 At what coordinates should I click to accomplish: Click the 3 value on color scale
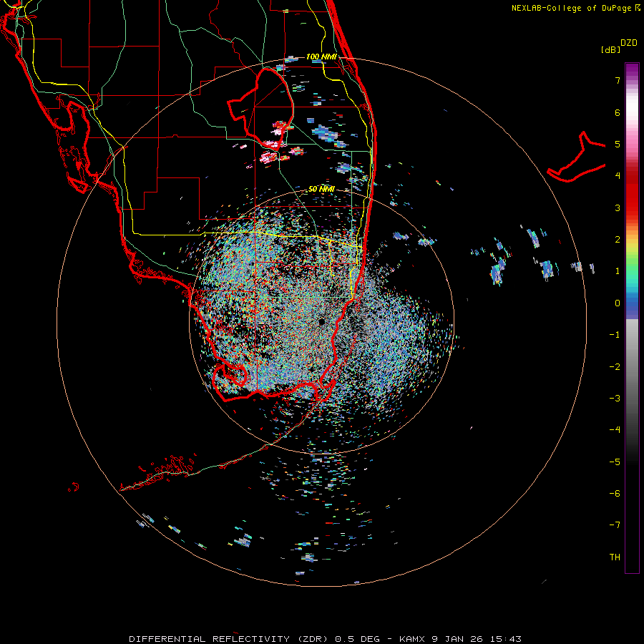[x=618, y=208]
